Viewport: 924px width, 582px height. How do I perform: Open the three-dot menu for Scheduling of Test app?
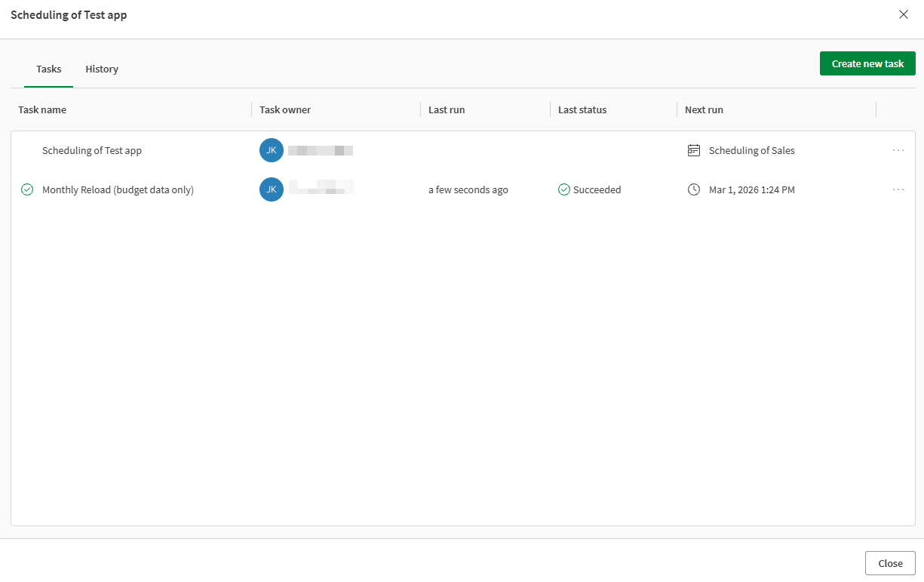(898, 150)
